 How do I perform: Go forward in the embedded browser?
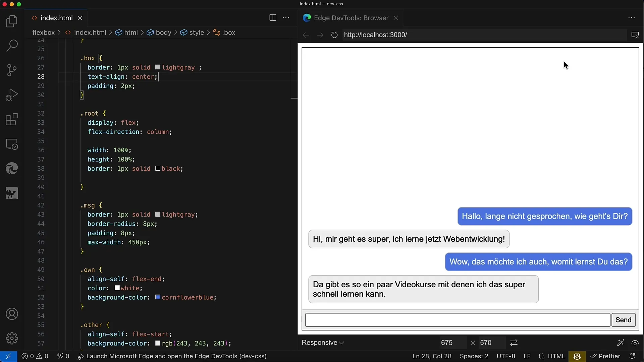pos(320,35)
